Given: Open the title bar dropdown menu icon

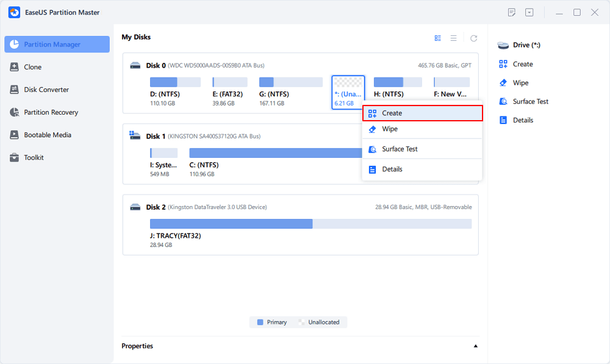Looking at the screenshot, I should click(x=529, y=12).
